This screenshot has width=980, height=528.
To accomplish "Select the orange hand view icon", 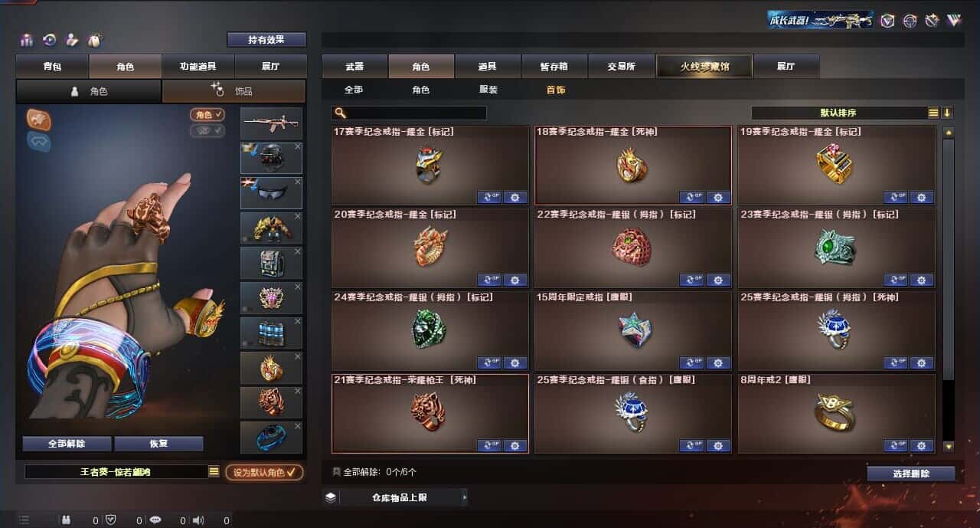I will 39,119.
